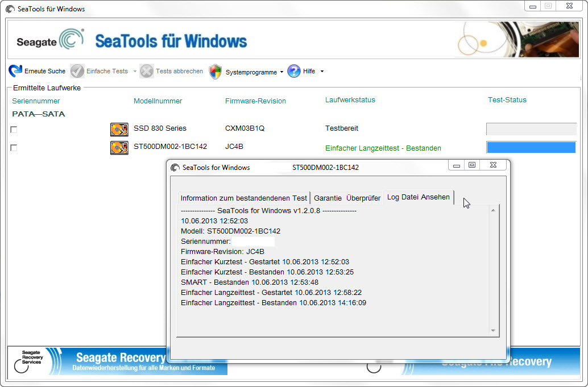This screenshot has width=588, height=387.
Task: Click the Test-Status column header
Action: pyautogui.click(x=507, y=99)
